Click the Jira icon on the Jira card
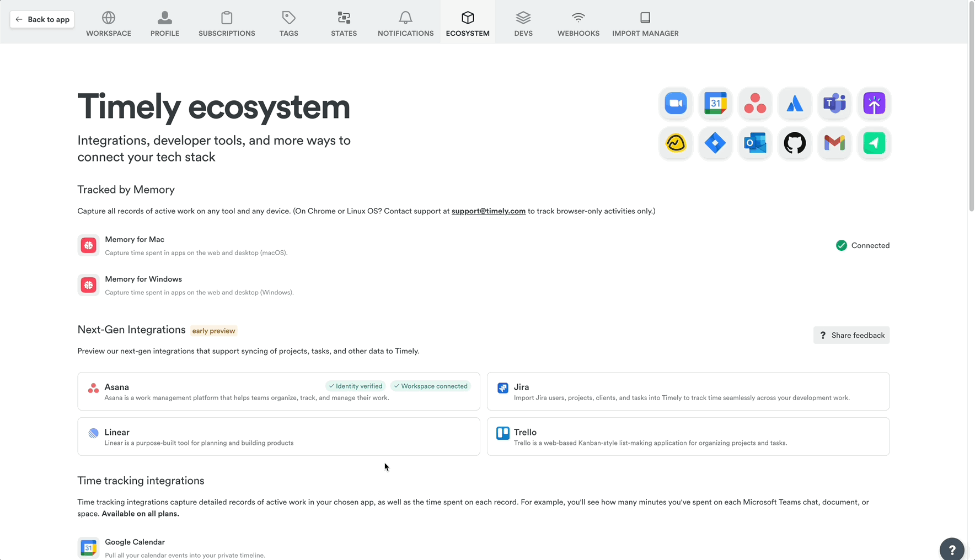 [x=502, y=387]
